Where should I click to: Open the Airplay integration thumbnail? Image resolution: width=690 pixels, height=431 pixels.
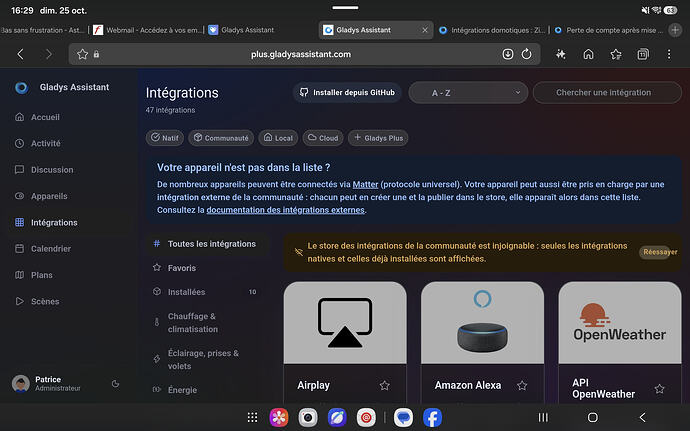pyautogui.click(x=345, y=323)
